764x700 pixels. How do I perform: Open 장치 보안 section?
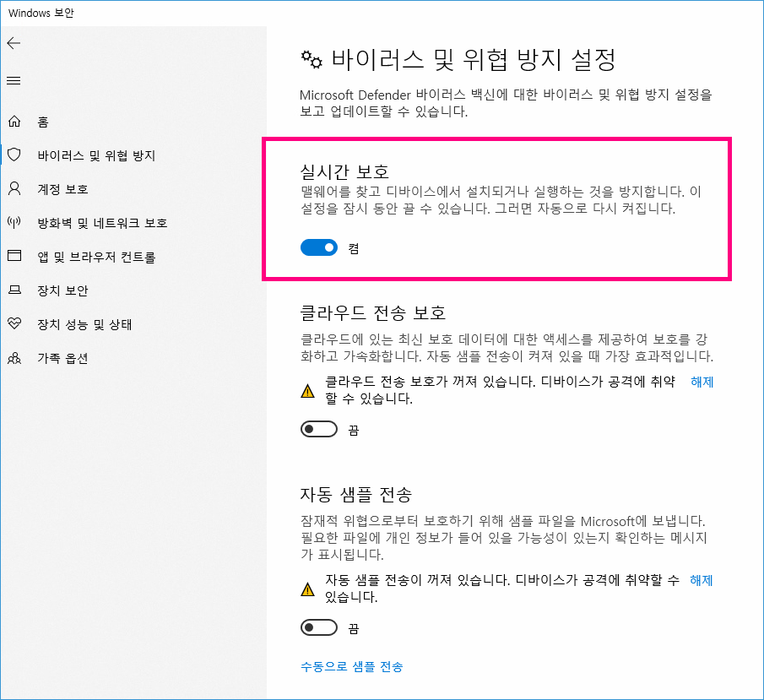(x=62, y=290)
